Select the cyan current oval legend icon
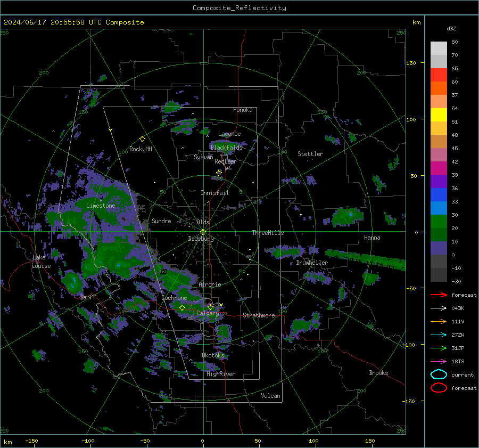479x448 pixels. (x=439, y=374)
